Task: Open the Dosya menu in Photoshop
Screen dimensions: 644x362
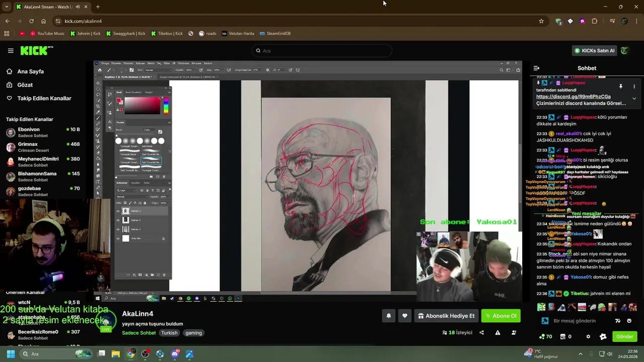Action: [x=105, y=63]
